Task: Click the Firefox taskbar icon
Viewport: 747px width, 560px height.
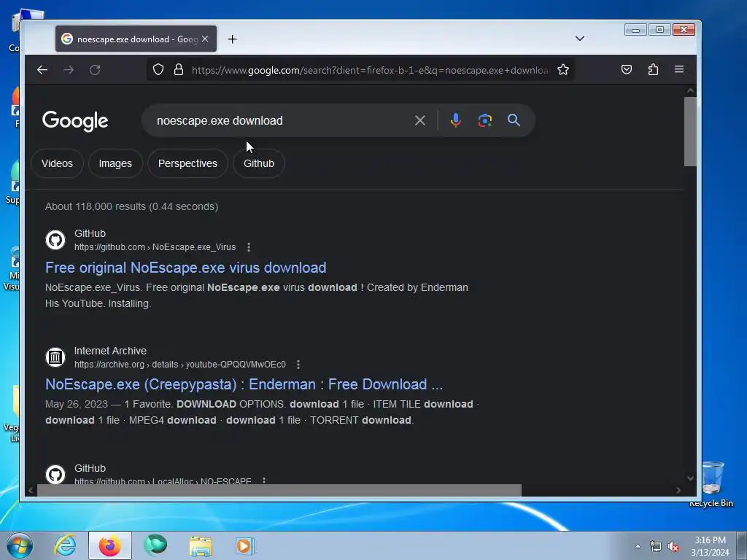Action: click(x=110, y=545)
